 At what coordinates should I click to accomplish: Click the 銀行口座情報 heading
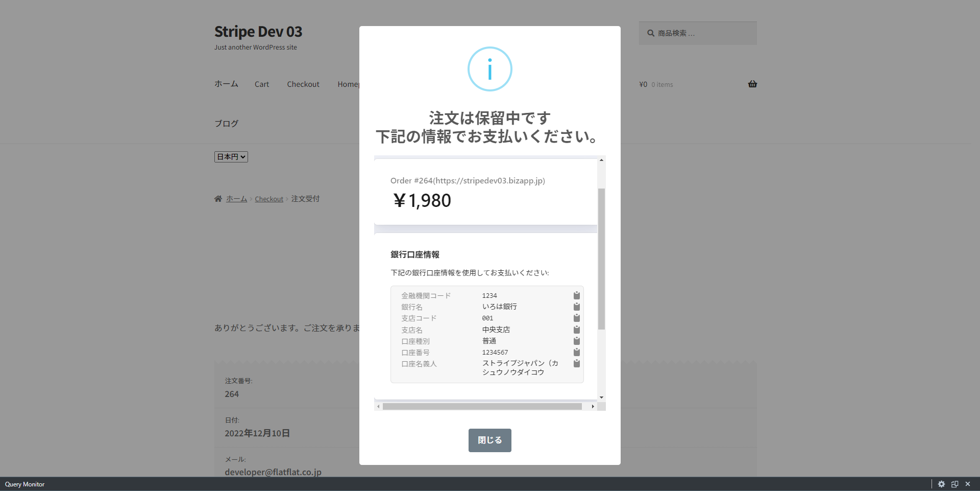pyautogui.click(x=415, y=254)
